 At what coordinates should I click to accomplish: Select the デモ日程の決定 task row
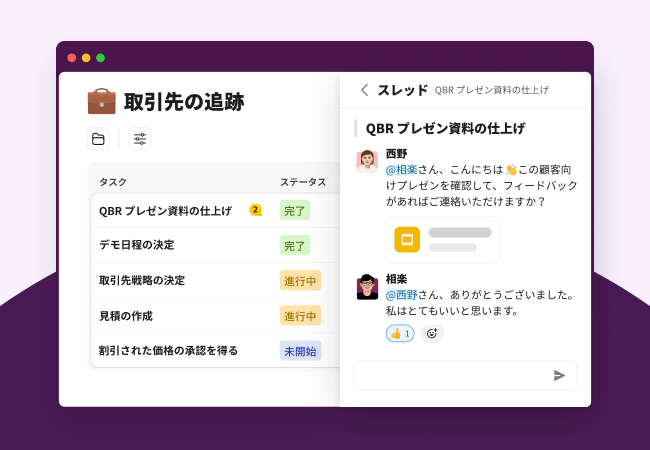coord(137,245)
